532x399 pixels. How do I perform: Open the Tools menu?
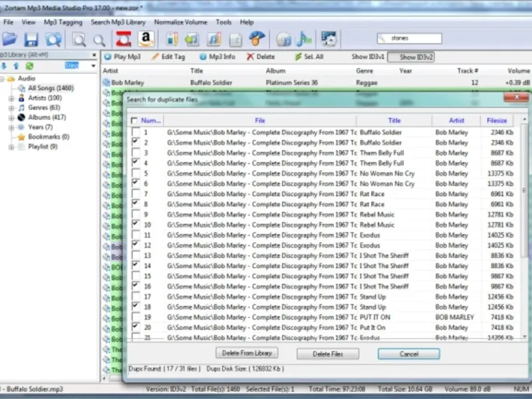[223, 22]
